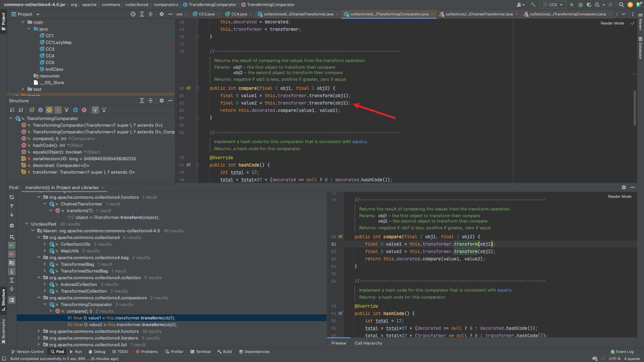Expand the test folder in Project tree
The height and width of the screenshot is (362, 644).
tap(23, 89)
